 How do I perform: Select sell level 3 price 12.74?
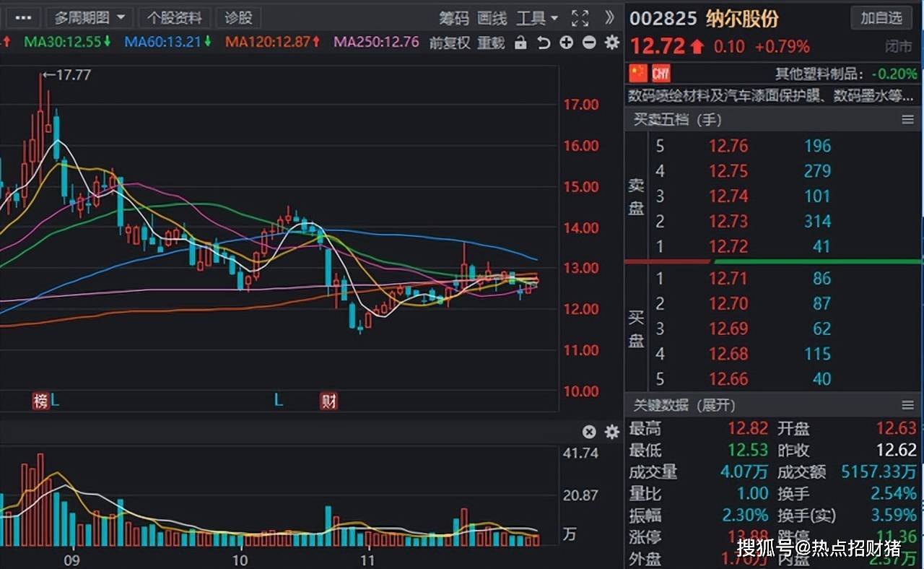tap(728, 196)
